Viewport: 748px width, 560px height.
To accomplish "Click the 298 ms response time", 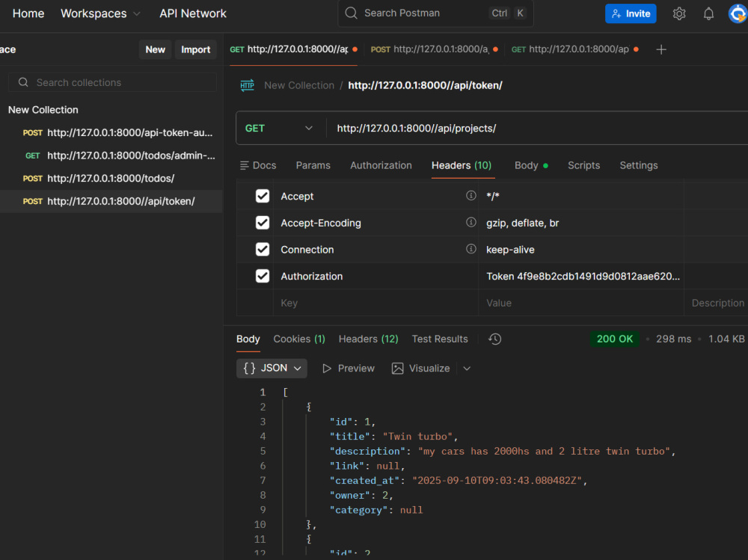I will (x=673, y=339).
